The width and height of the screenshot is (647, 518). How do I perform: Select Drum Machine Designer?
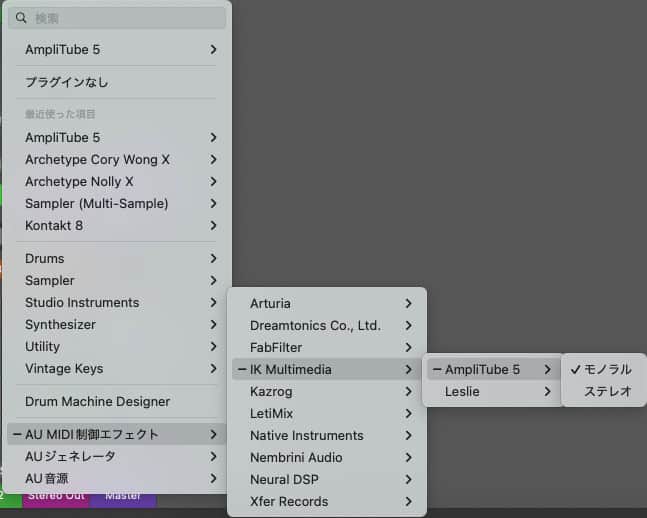coord(117,402)
